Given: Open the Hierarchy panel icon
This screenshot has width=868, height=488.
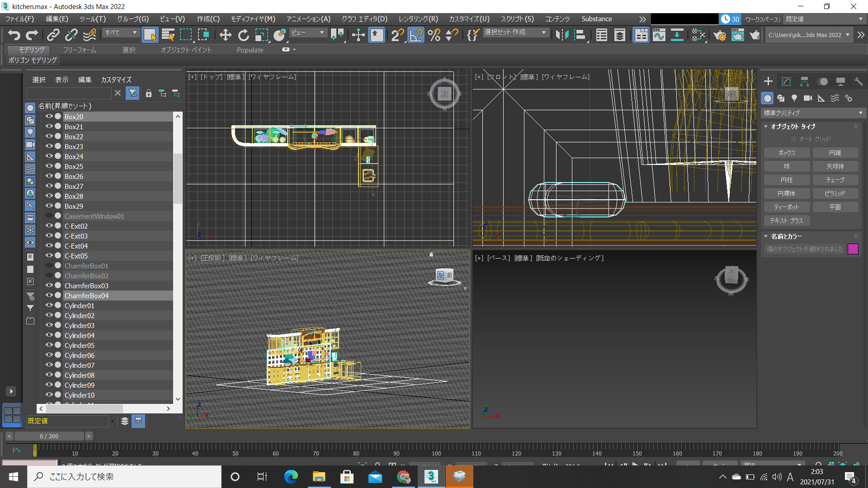Looking at the screenshot, I should (x=804, y=81).
